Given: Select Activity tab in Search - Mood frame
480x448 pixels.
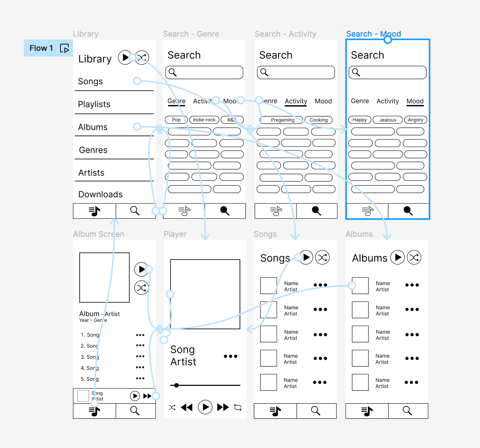Looking at the screenshot, I should (x=387, y=101).
